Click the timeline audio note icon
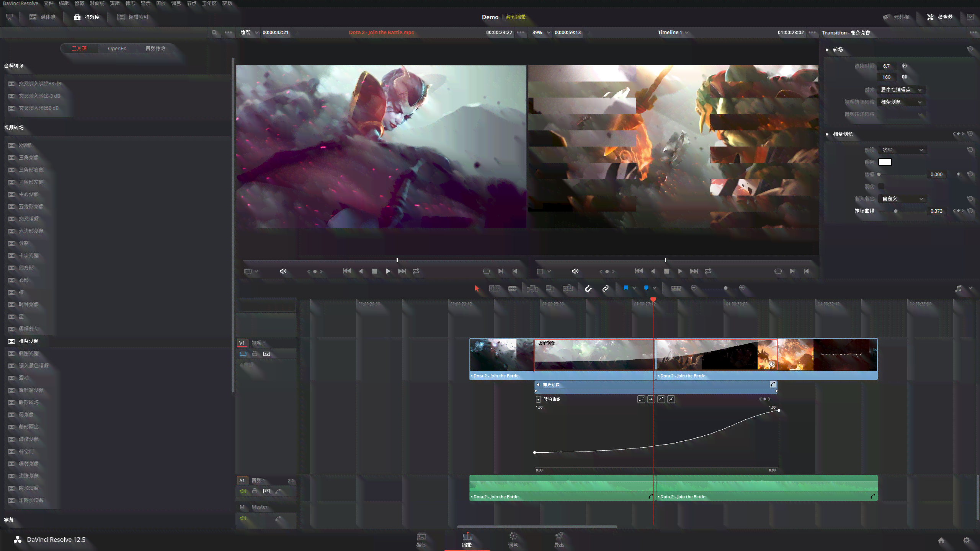Image resolution: width=980 pixels, height=551 pixels. [958, 289]
